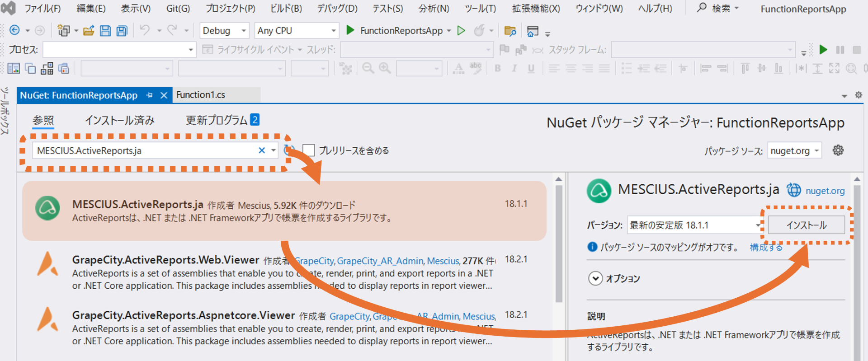Select the GrapeCity.ActiveReports.Web.Viewer package
This screenshot has width=868, height=361.
point(284,272)
